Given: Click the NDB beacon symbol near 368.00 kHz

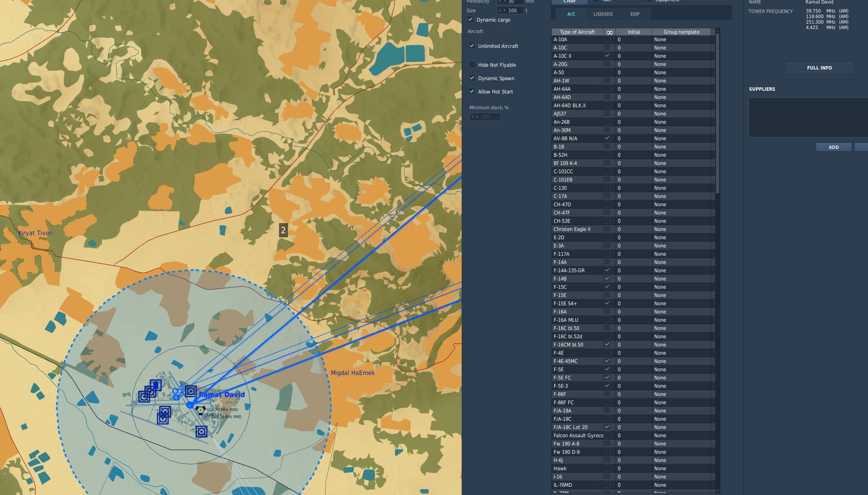Looking at the screenshot, I should point(206,417).
